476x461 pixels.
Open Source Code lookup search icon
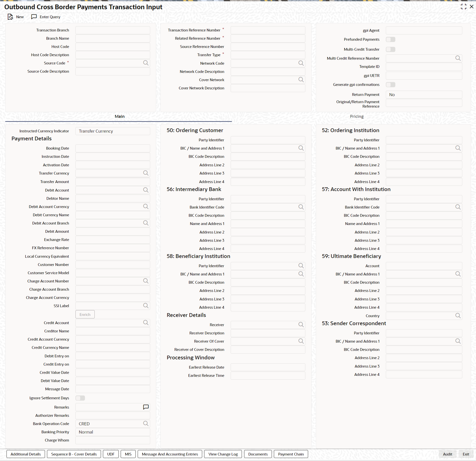pos(146,63)
